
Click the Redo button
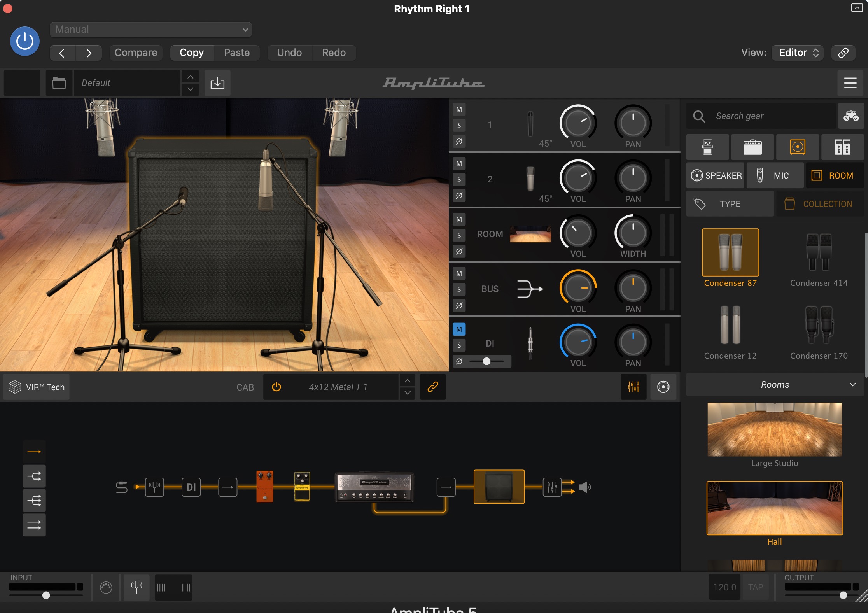coord(334,53)
